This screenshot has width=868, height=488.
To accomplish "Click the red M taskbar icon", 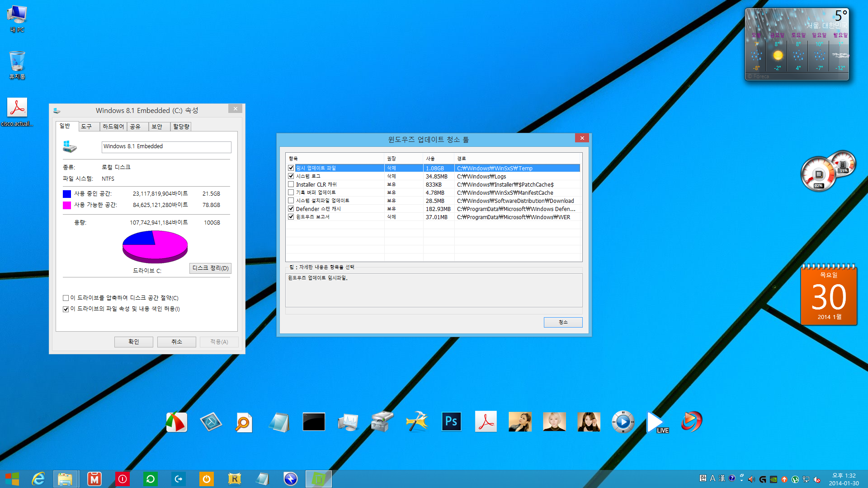I will pos(94,479).
